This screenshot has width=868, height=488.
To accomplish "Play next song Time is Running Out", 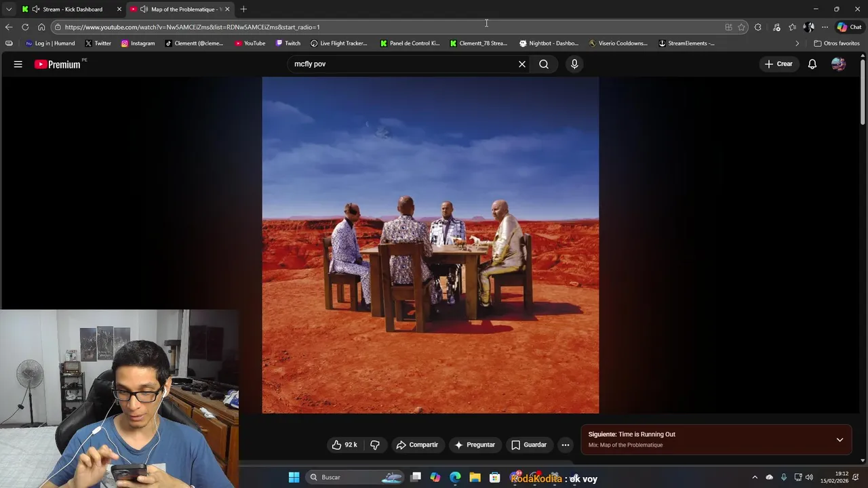I will [x=647, y=434].
